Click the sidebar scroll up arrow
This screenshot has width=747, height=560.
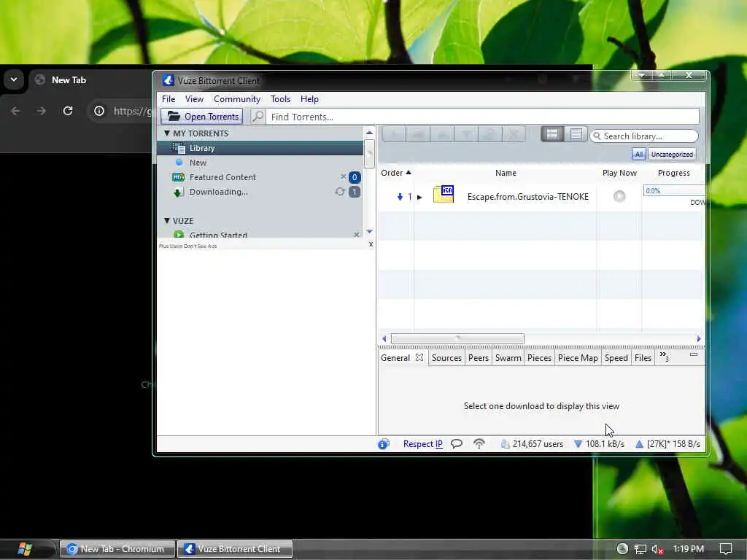369,133
